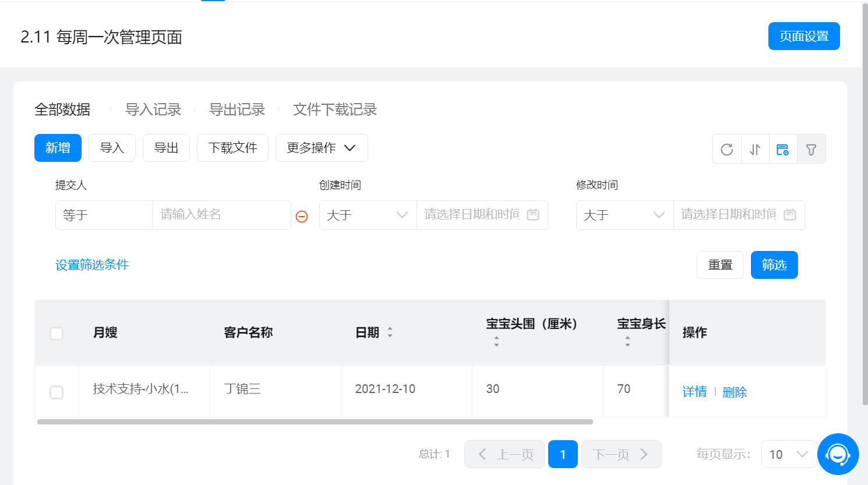Remove the 提交人 filter with the red minus icon

click(302, 216)
